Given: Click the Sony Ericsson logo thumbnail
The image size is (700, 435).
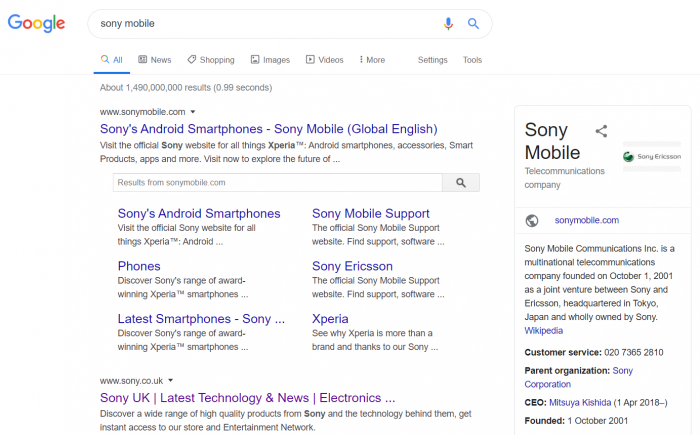Looking at the screenshot, I should 652,156.
